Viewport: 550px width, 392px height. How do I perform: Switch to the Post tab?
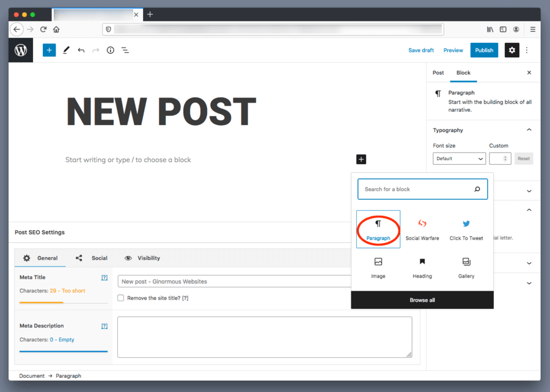(x=438, y=73)
